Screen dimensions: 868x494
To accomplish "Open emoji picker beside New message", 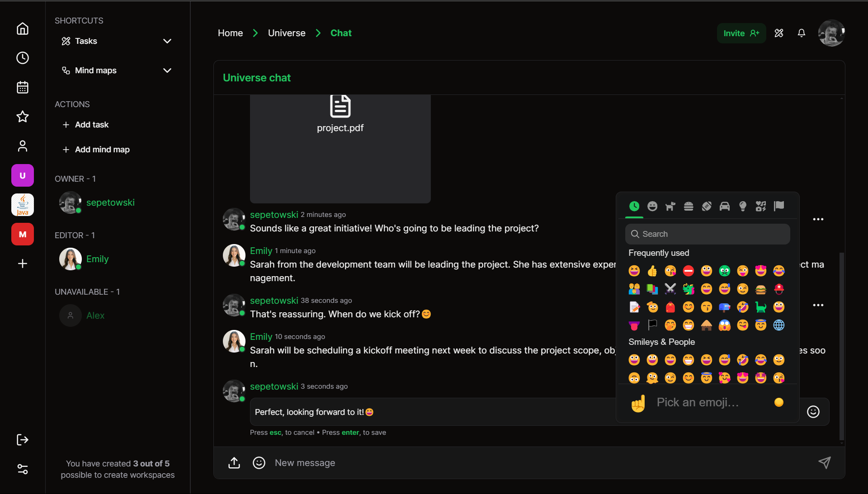I will (x=259, y=463).
